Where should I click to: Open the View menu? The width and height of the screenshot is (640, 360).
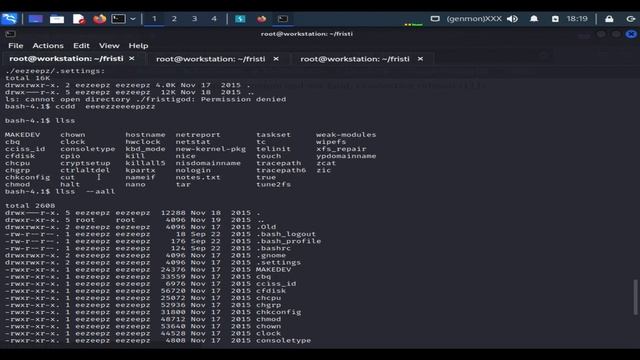[x=109, y=46]
